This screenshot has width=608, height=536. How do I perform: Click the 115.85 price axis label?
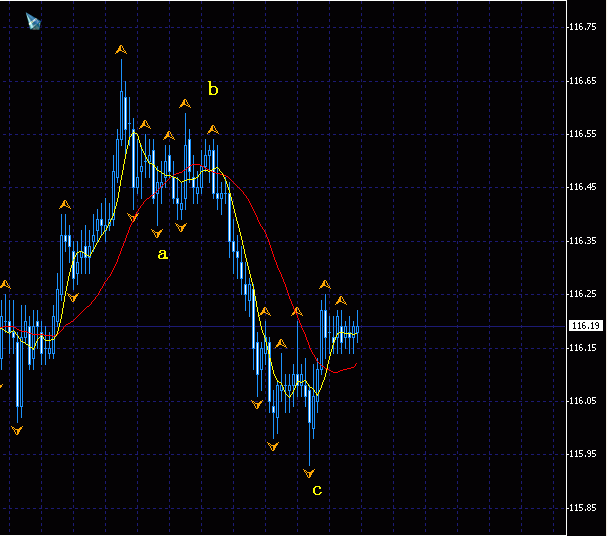(x=583, y=508)
